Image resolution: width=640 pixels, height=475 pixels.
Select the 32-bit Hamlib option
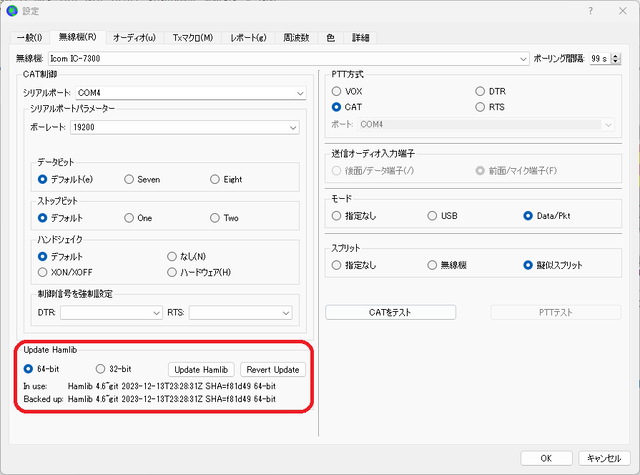tap(100, 369)
